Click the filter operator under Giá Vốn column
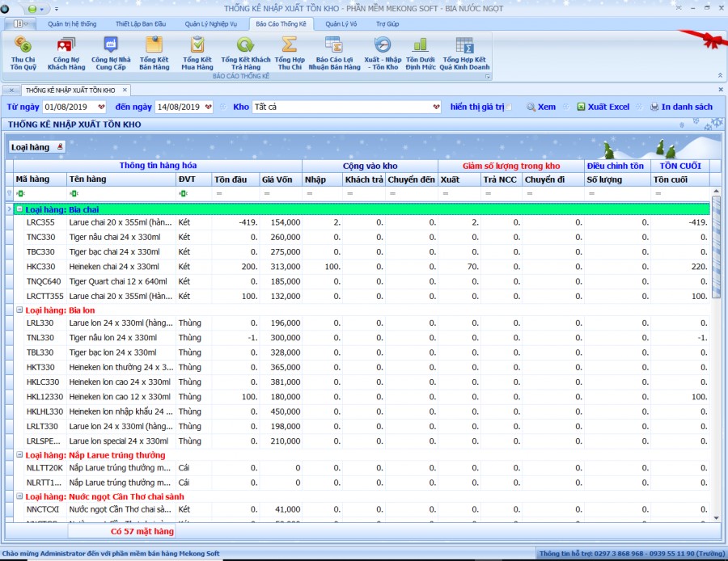The image size is (728, 561). click(267, 193)
